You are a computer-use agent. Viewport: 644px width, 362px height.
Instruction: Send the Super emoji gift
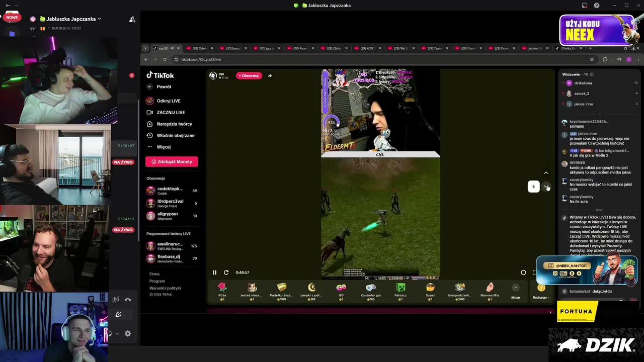pos(430,291)
